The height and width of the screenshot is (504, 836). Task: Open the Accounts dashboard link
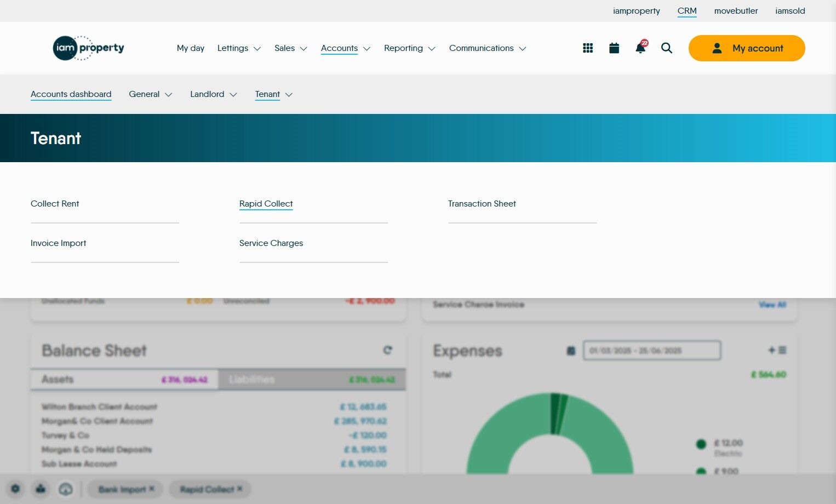71,94
